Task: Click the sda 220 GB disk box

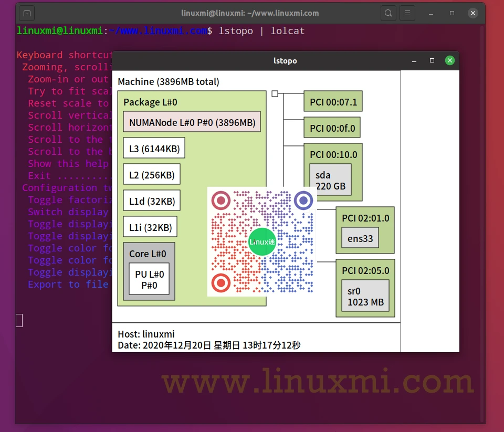Action: click(x=330, y=180)
